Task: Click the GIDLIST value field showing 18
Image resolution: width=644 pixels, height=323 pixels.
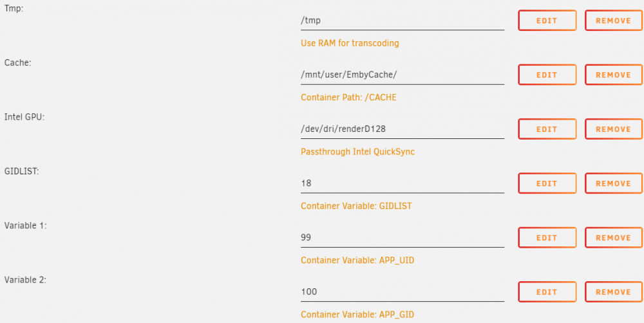Action: point(402,183)
